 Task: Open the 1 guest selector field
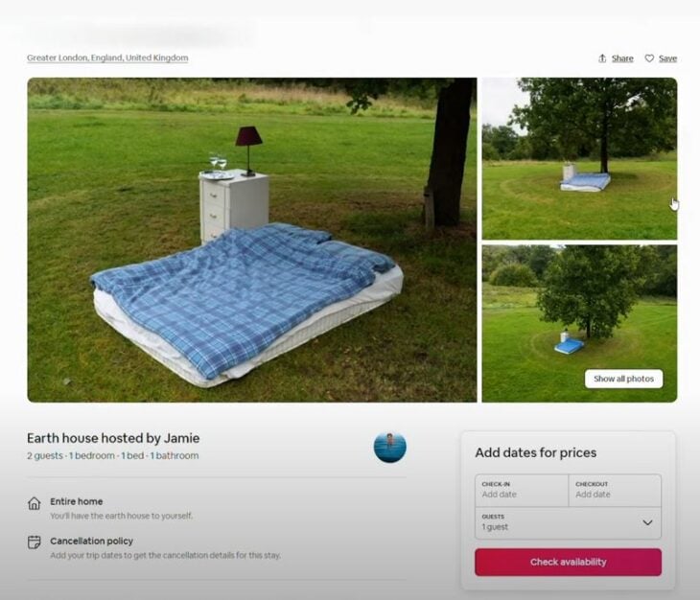tap(568, 522)
